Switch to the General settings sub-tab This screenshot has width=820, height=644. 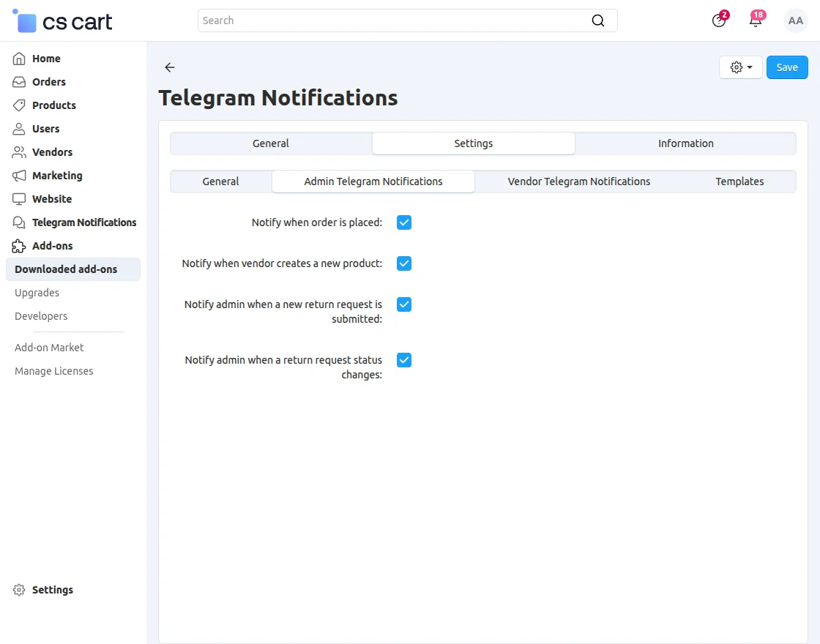(x=220, y=181)
